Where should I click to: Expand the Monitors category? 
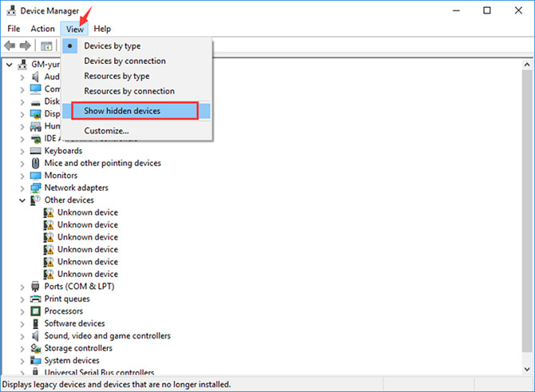(22, 176)
